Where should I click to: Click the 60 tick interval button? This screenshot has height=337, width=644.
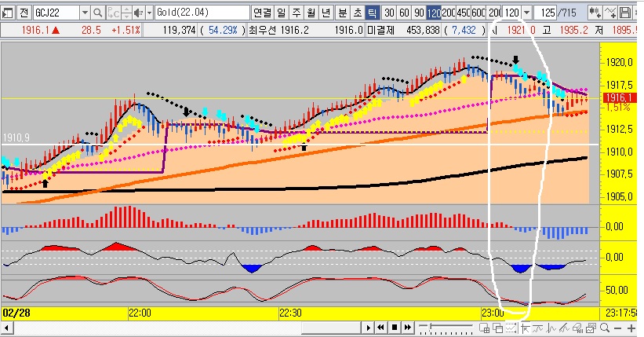pyautogui.click(x=404, y=13)
